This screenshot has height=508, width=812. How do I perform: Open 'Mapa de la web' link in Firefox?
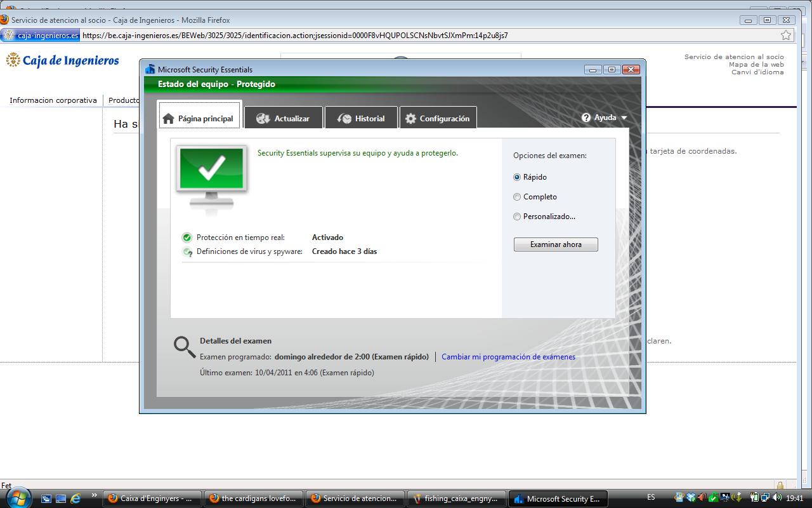click(756, 65)
